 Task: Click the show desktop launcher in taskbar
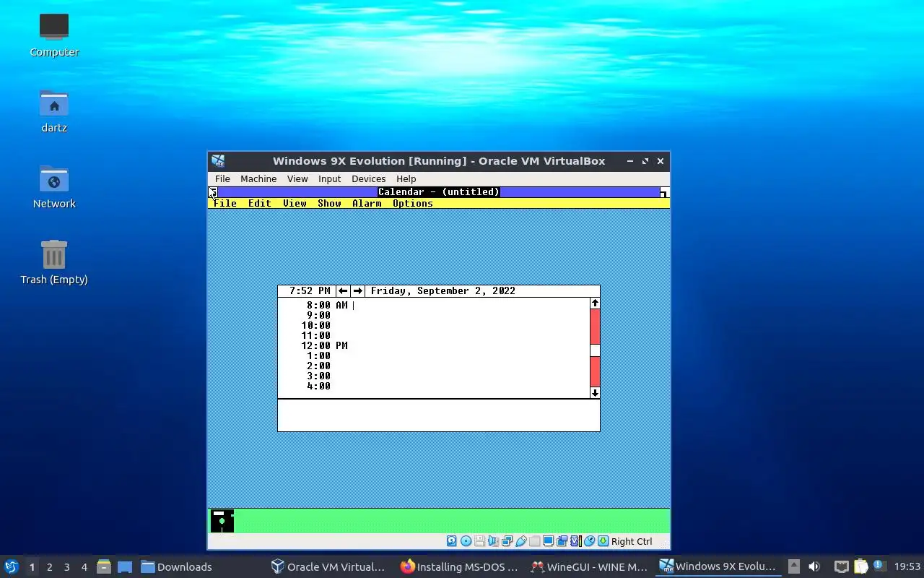pos(125,566)
